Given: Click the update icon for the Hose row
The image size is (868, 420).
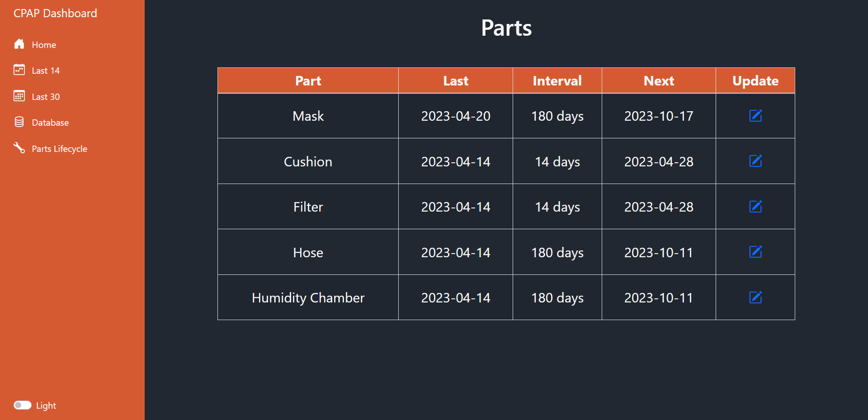Looking at the screenshot, I should click(755, 252).
